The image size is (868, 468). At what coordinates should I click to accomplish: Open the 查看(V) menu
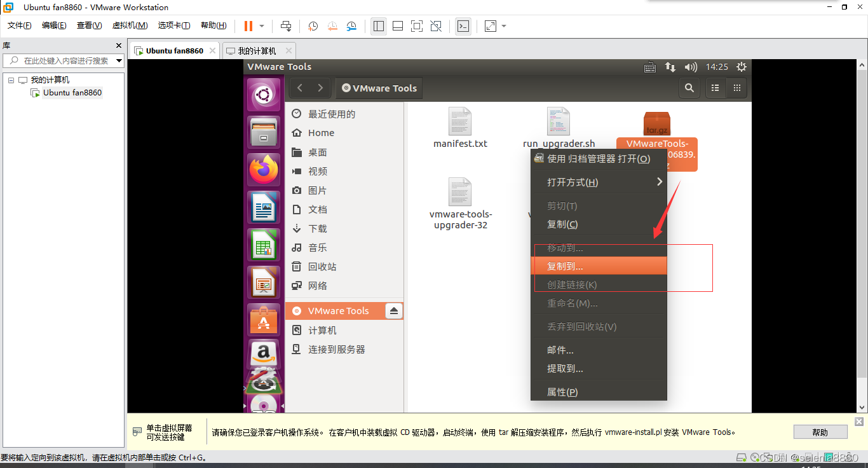point(89,25)
